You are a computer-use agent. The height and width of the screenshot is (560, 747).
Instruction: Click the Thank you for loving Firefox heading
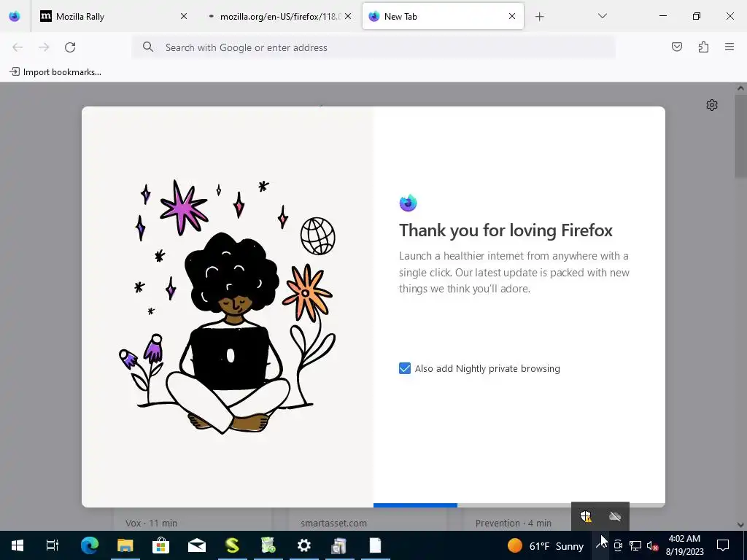tap(506, 230)
